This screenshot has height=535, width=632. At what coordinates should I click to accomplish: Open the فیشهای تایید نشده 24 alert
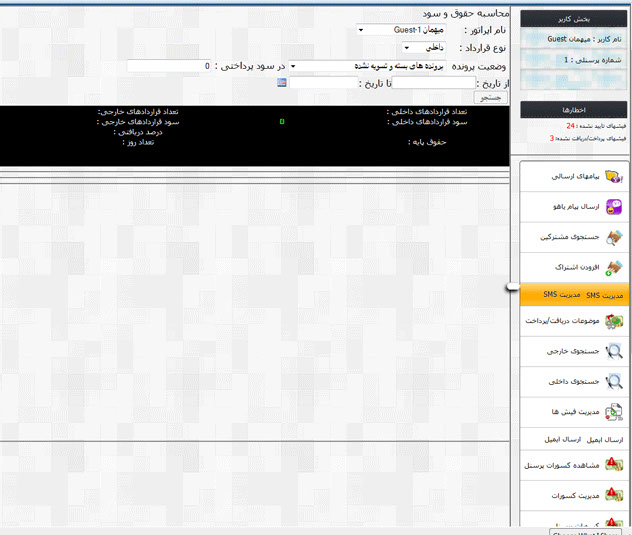point(596,126)
